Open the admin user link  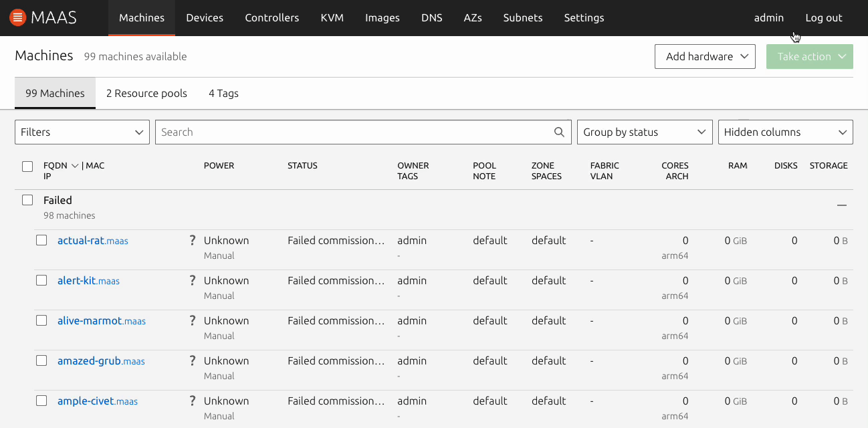[x=769, y=18]
